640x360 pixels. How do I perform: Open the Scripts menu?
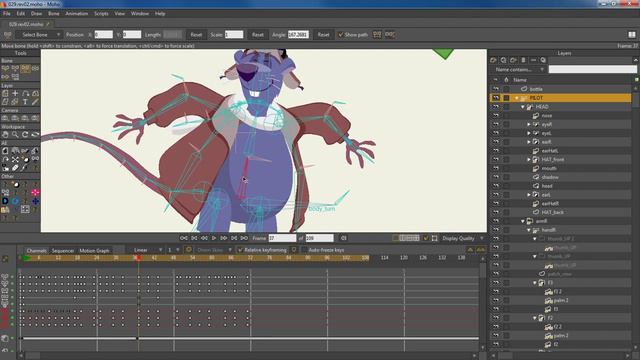(x=101, y=13)
